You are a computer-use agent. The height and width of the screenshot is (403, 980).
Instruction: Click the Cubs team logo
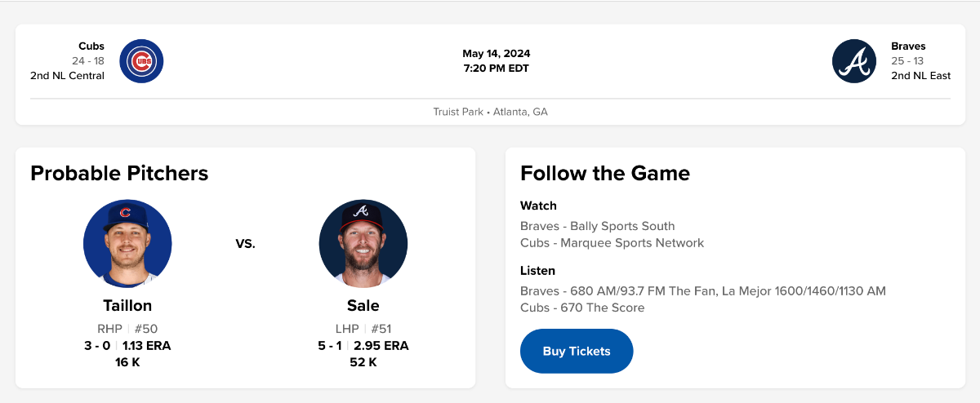click(141, 61)
